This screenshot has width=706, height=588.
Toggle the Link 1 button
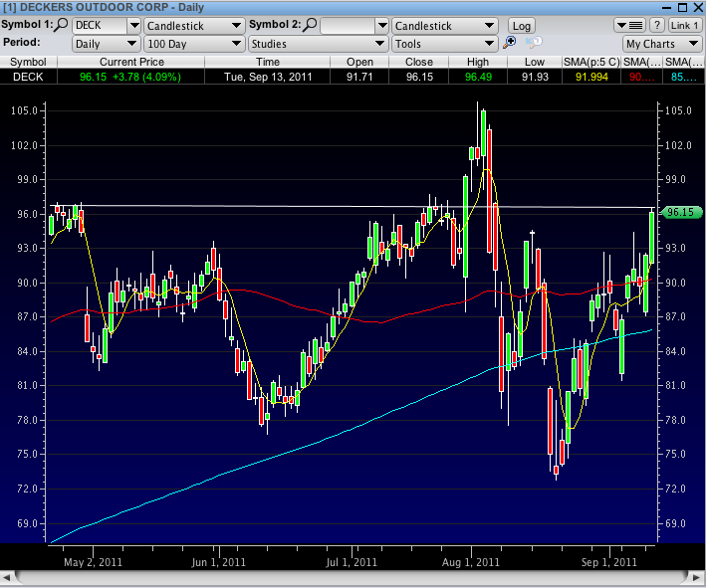click(x=684, y=25)
